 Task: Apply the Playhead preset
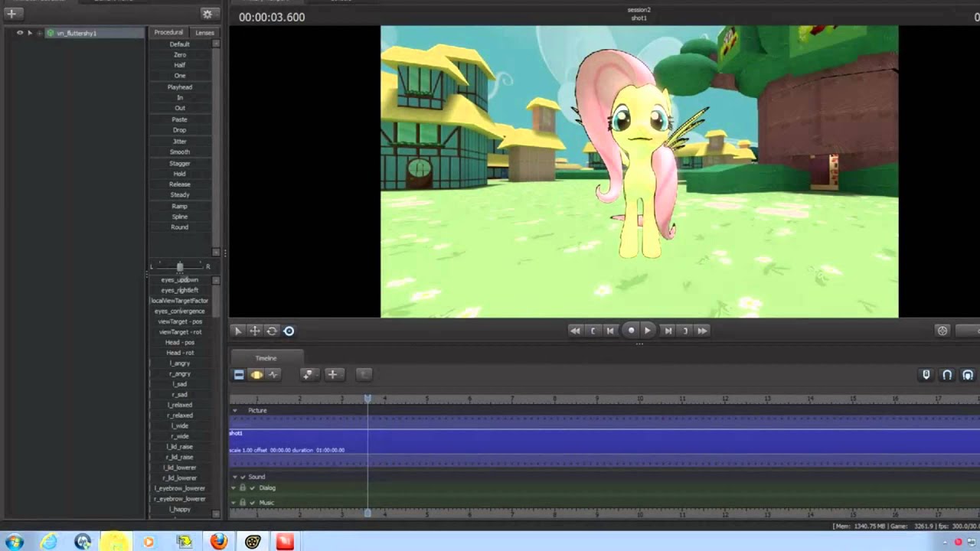[180, 87]
